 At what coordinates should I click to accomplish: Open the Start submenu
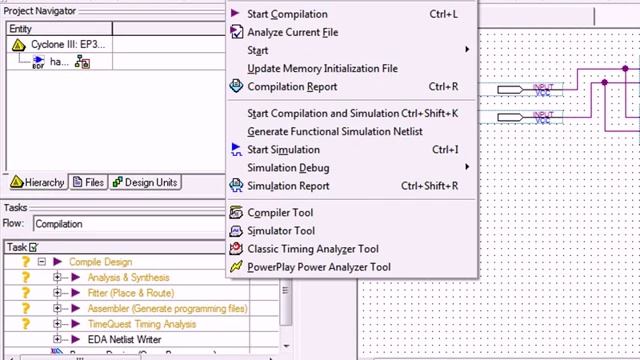click(x=352, y=50)
